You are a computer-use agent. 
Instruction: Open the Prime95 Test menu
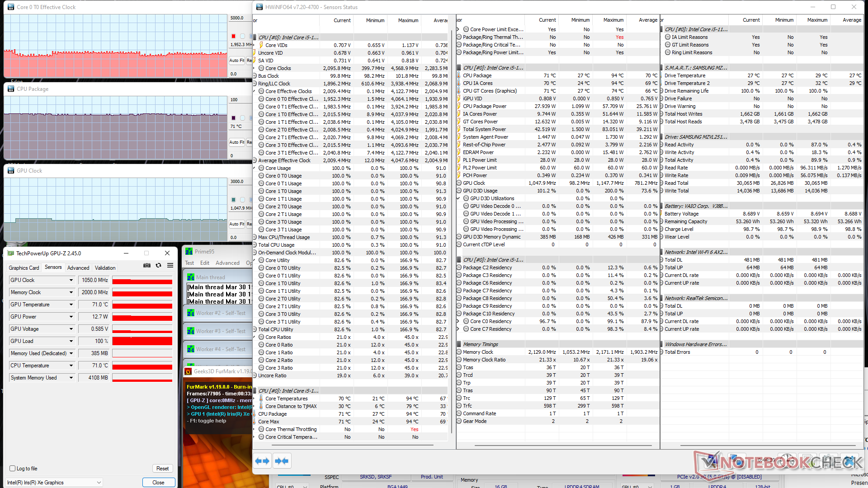(x=189, y=263)
